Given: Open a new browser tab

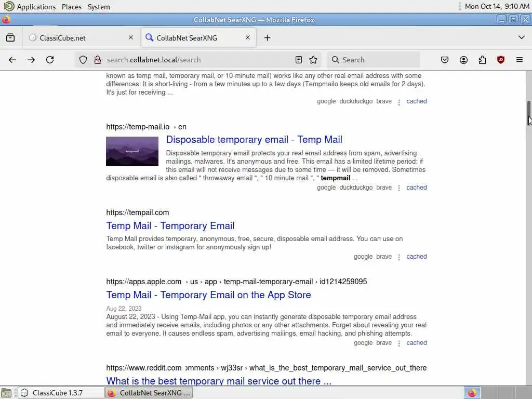Looking at the screenshot, I should click(x=268, y=37).
